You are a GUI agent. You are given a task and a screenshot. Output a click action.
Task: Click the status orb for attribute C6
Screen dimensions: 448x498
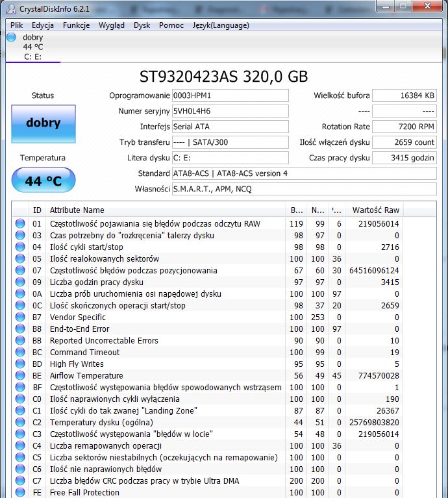tap(20, 469)
